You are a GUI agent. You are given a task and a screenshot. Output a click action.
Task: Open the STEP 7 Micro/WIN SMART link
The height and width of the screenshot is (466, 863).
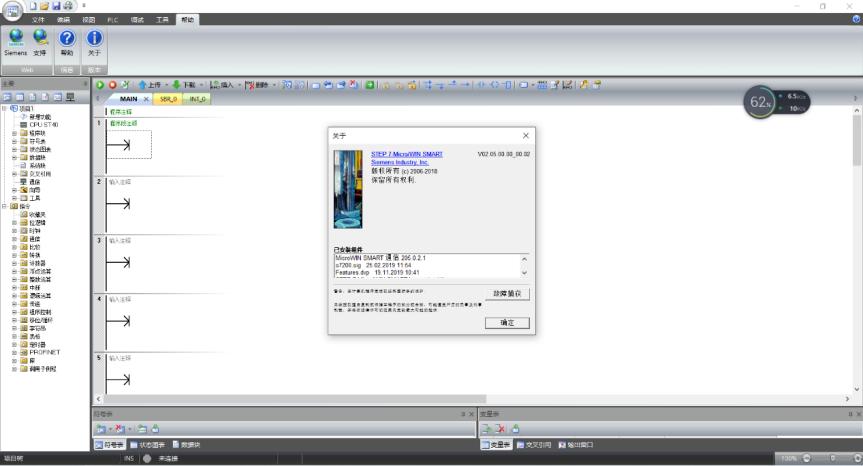(407, 154)
